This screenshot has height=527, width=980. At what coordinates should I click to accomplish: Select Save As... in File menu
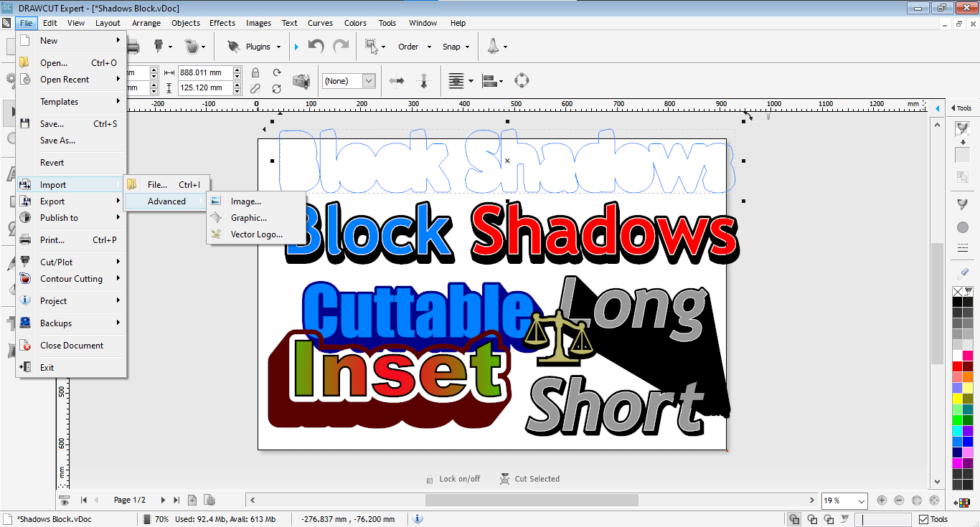71,141
